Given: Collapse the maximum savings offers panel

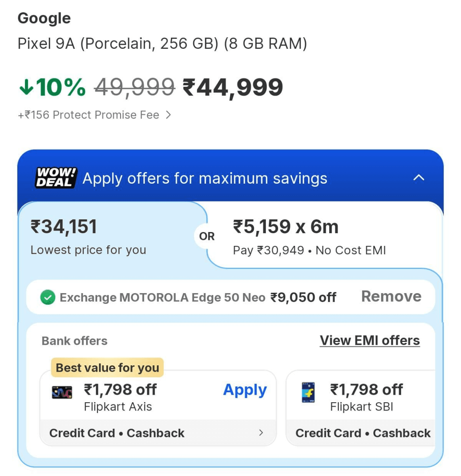Looking at the screenshot, I should point(419,178).
